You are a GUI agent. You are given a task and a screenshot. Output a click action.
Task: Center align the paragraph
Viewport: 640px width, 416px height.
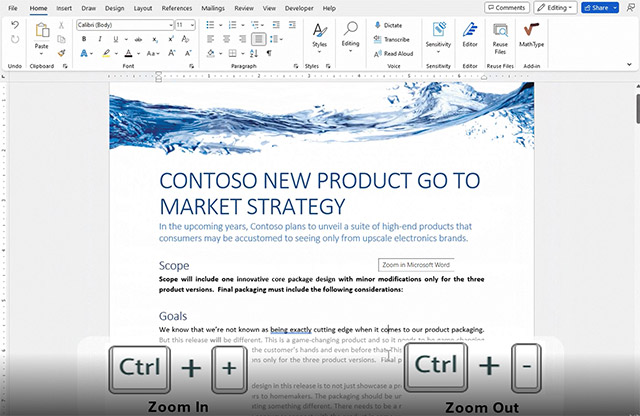[227, 39]
